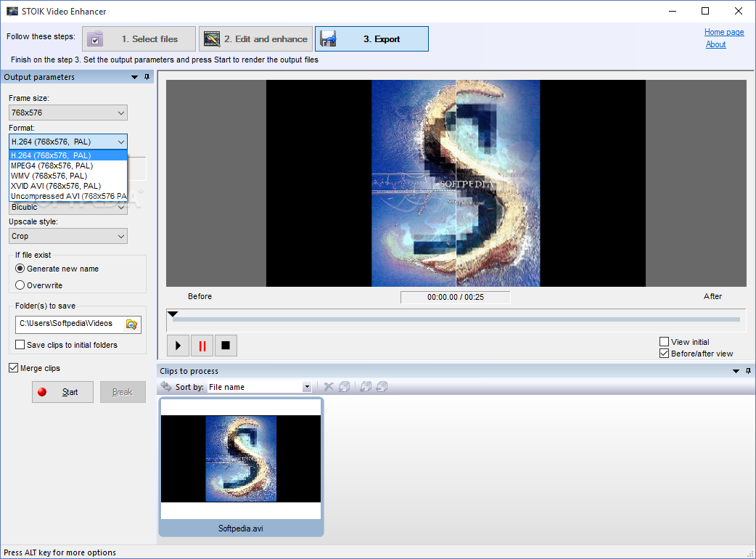Choose MPEG4 (768x576, PAL) format

click(x=68, y=166)
